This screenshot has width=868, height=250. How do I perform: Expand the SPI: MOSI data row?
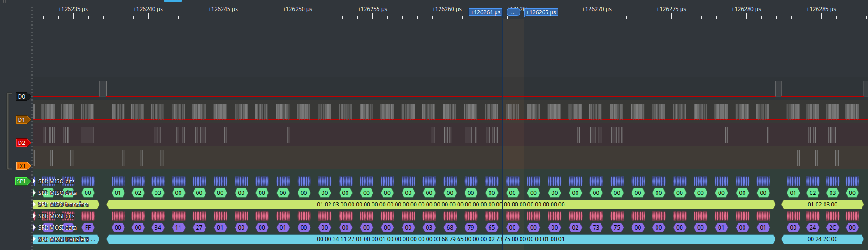click(x=34, y=228)
